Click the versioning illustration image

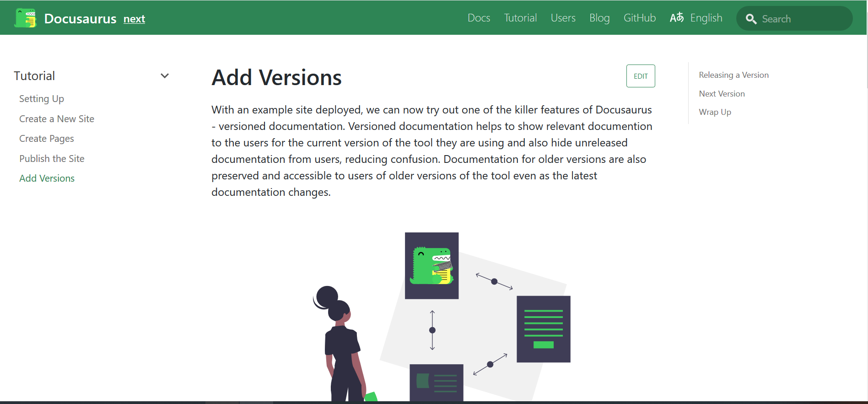point(441,317)
